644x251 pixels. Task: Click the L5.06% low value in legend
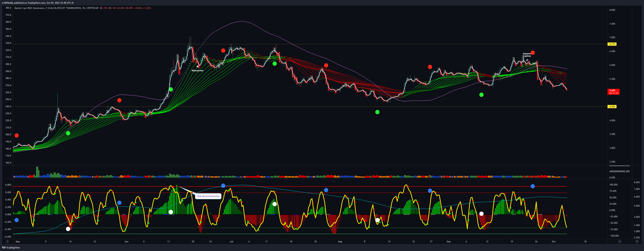click(x=121, y=8)
